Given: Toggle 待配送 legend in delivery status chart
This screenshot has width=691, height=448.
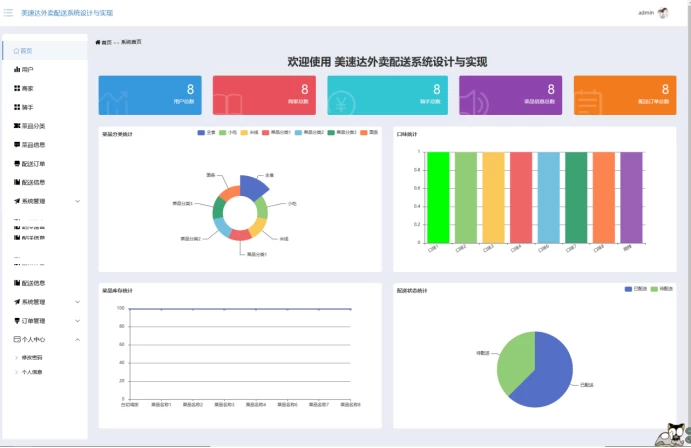Looking at the screenshot, I should point(660,289).
